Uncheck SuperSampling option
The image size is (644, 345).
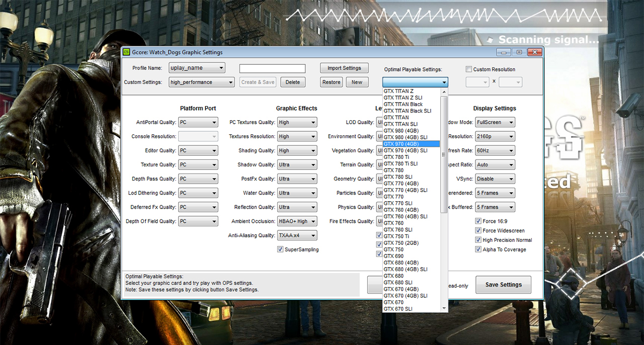280,249
